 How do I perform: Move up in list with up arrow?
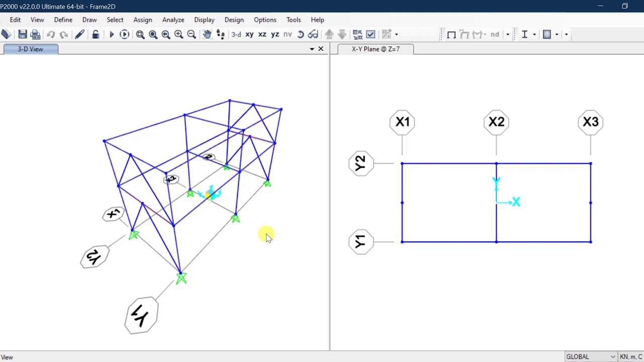click(329, 34)
